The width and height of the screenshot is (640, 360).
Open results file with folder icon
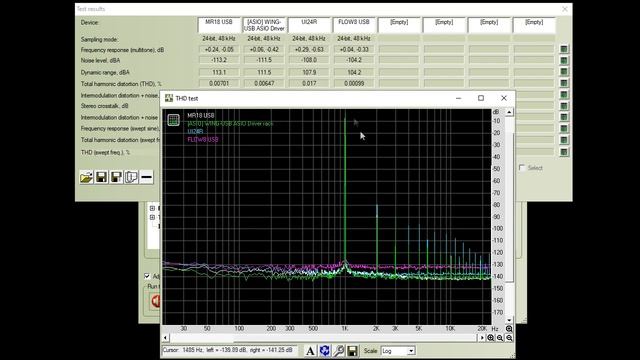click(x=87, y=177)
